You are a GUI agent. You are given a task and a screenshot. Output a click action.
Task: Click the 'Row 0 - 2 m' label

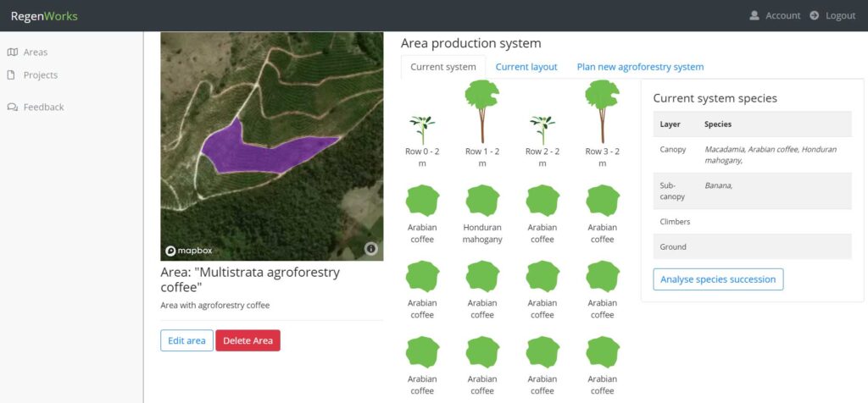tap(422, 157)
